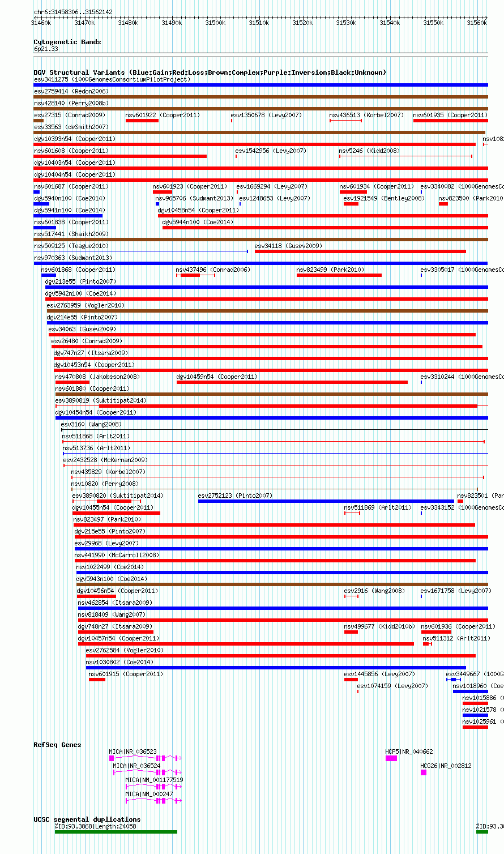Select nsv601935 (Cooper2011) variant label

point(450,115)
